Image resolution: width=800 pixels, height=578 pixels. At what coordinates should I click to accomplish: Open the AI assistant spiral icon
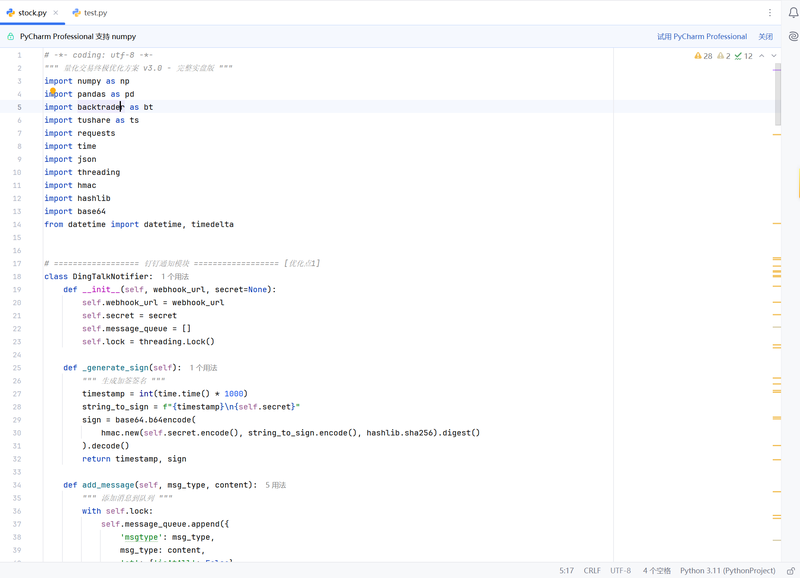coord(793,36)
